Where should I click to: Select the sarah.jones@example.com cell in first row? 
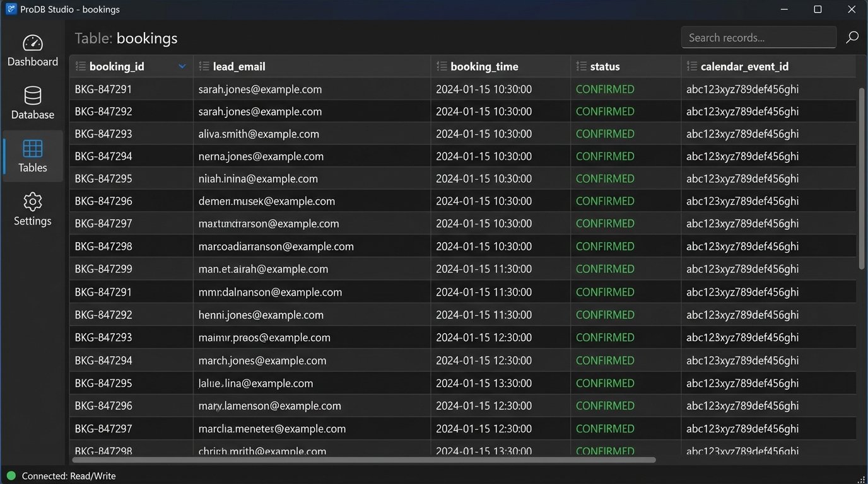pyautogui.click(x=260, y=89)
